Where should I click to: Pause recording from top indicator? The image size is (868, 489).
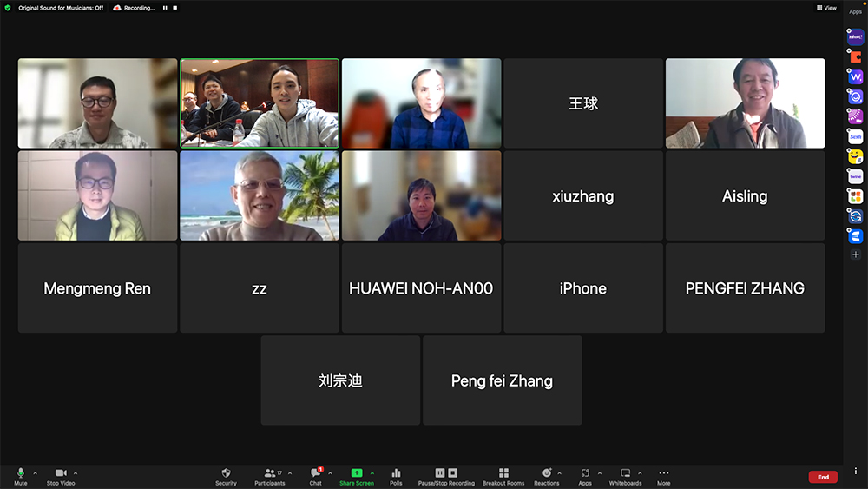click(x=165, y=8)
